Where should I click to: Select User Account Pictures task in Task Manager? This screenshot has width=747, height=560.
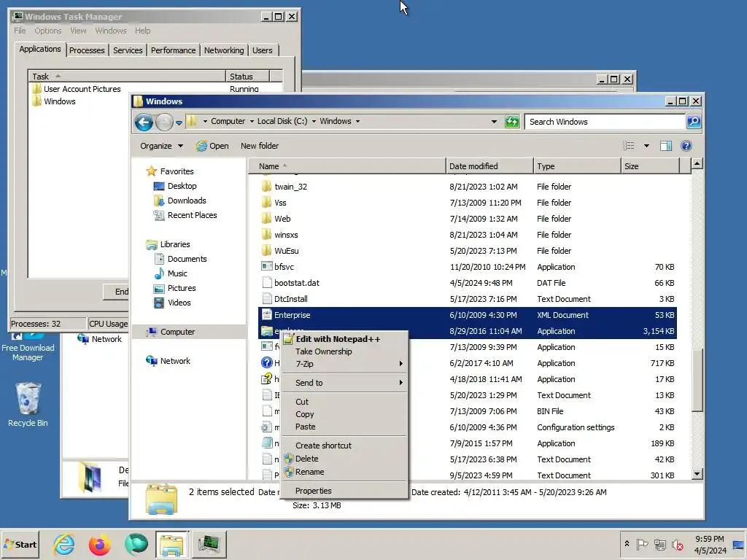click(82, 89)
